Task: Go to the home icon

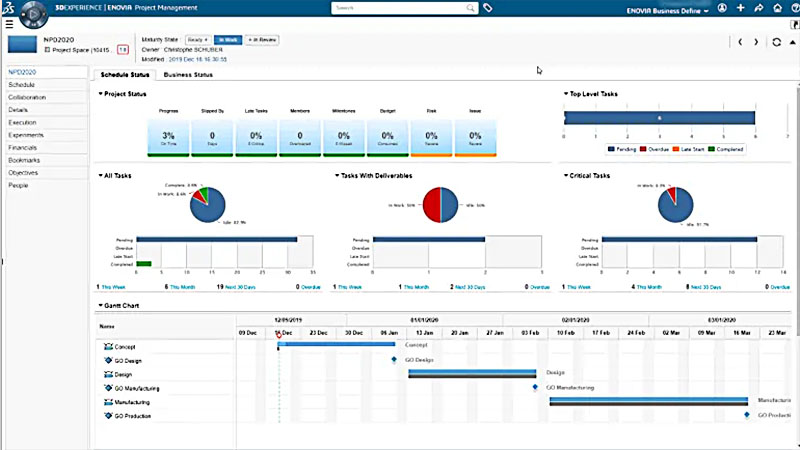Action: (778, 8)
